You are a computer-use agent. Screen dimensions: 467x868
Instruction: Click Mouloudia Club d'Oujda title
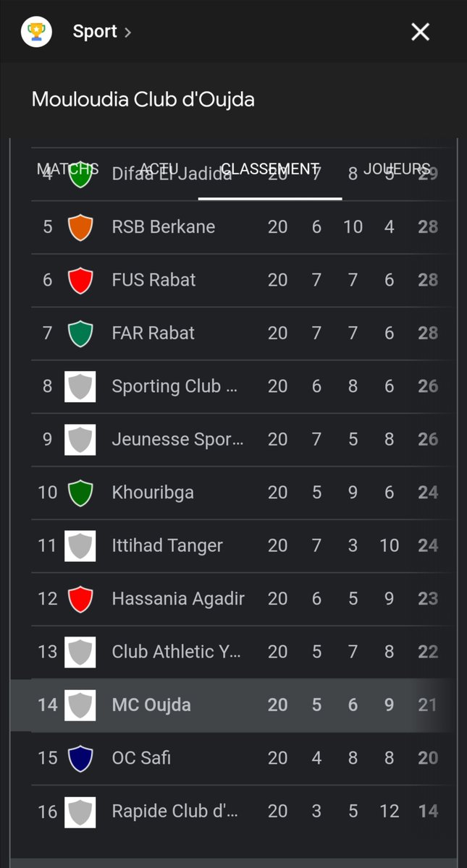point(143,99)
